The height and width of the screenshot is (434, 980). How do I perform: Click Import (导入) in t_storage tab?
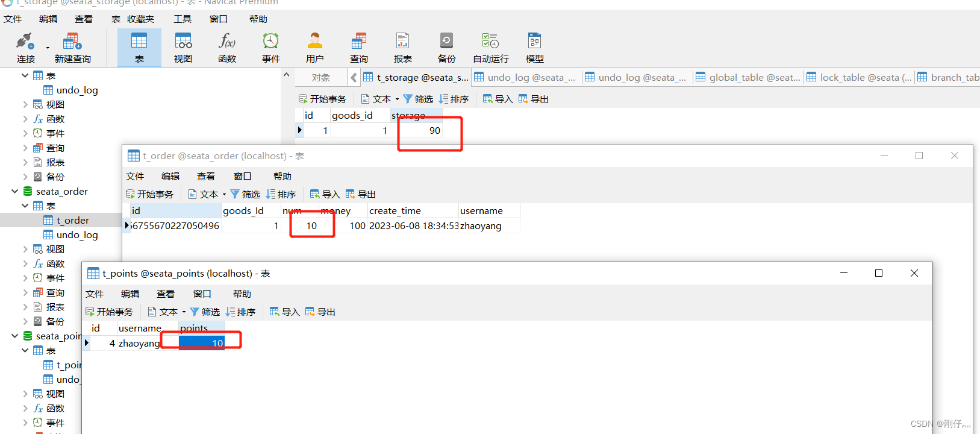pyautogui.click(x=498, y=99)
